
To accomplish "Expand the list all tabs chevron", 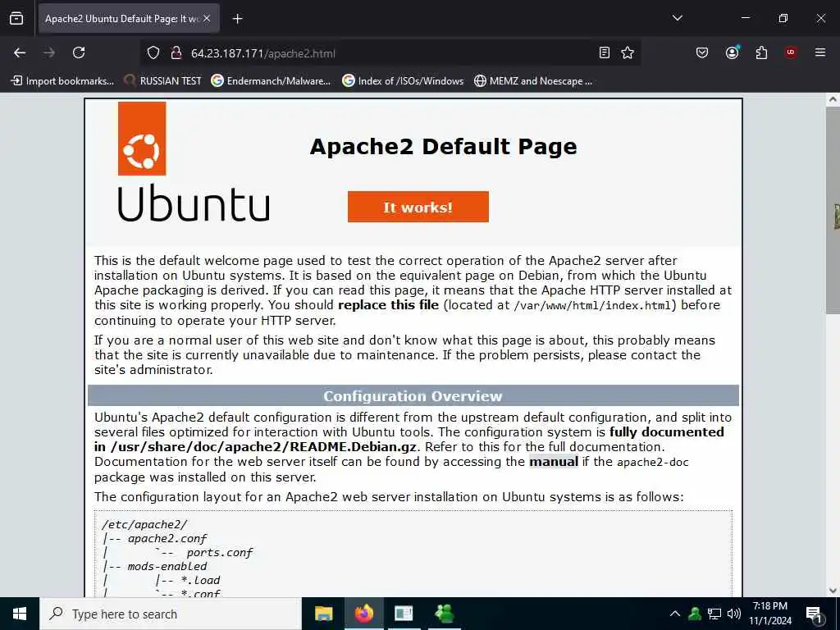I will pyautogui.click(x=677, y=18).
